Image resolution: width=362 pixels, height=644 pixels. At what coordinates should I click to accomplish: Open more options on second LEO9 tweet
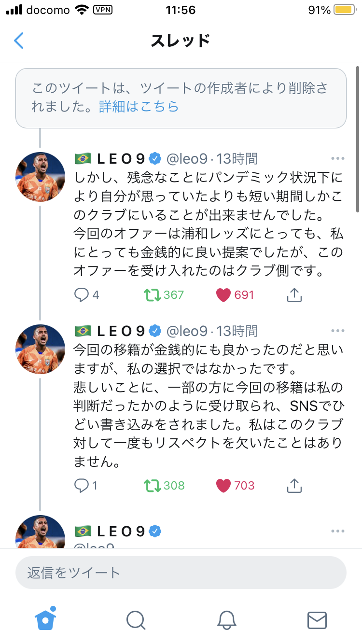(x=338, y=331)
